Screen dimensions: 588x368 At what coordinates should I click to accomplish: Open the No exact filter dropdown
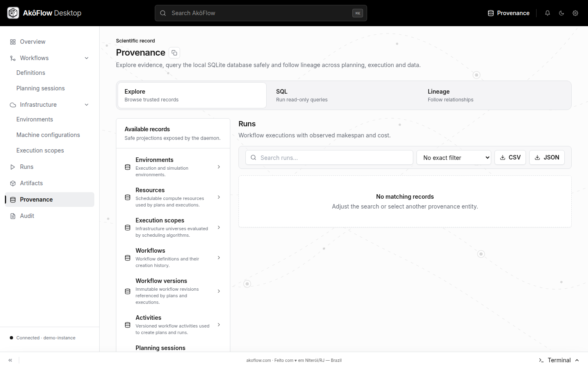[x=454, y=157]
